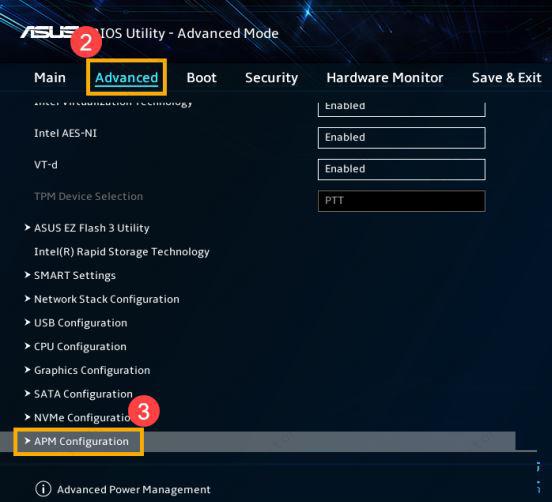Open USB Configuration submenu

point(80,323)
